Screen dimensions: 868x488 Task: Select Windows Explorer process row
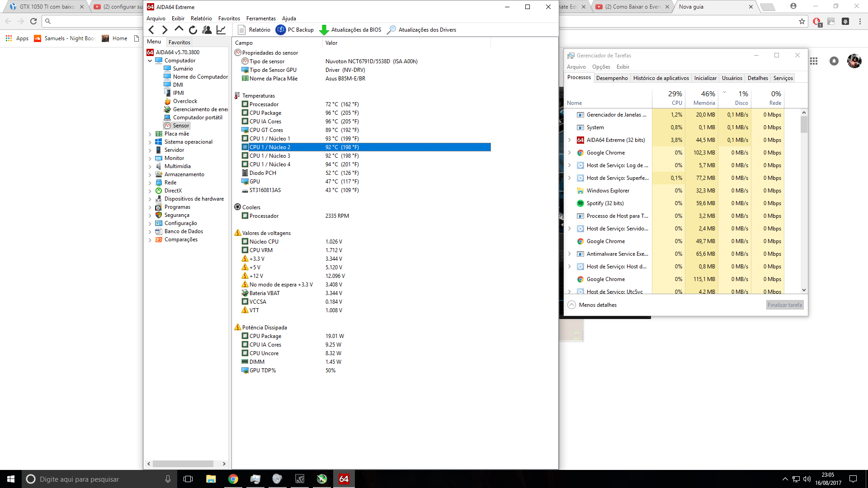pos(674,191)
